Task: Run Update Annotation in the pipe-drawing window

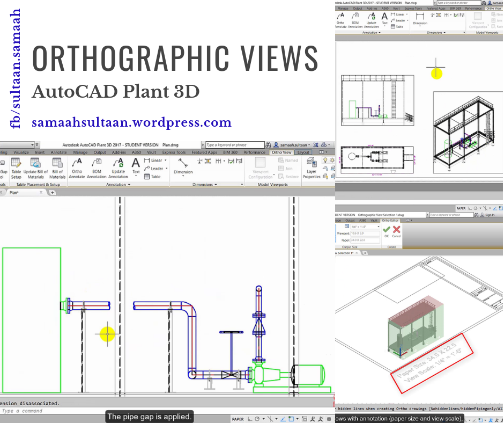Action: coord(118,168)
